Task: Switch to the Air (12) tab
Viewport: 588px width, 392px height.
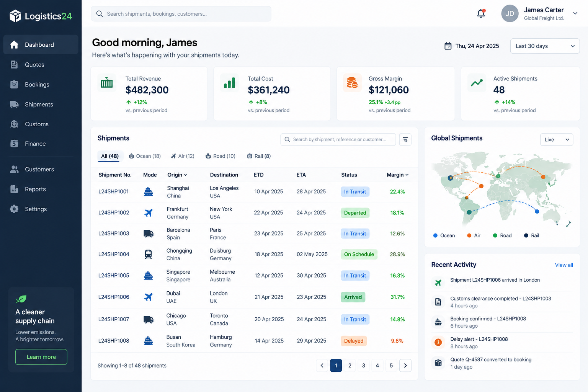Action: tap(183, 156)
